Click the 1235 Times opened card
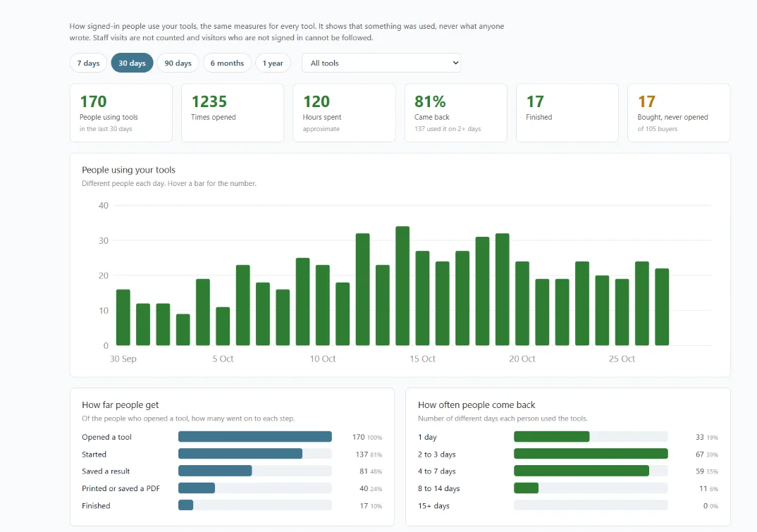Image resolution: width=757 pixels, height=532 pixels. click(233, 113)
